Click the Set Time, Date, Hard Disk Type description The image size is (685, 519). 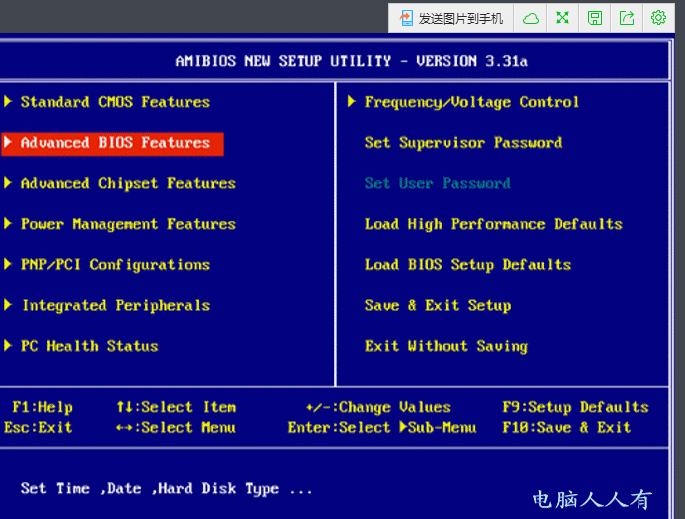click(x=166, y=488)
